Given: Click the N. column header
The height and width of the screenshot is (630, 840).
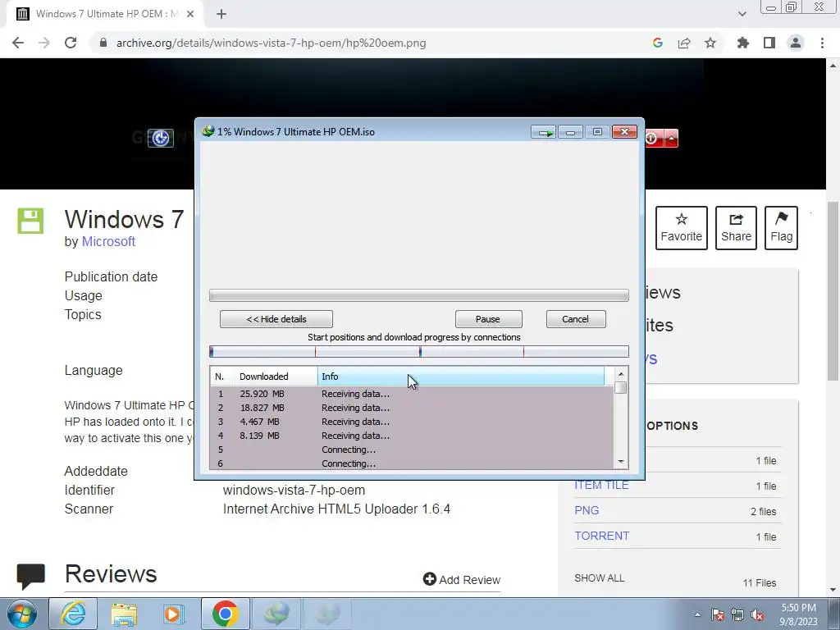Looking at the screenshot, I should (x=222, y=377).
